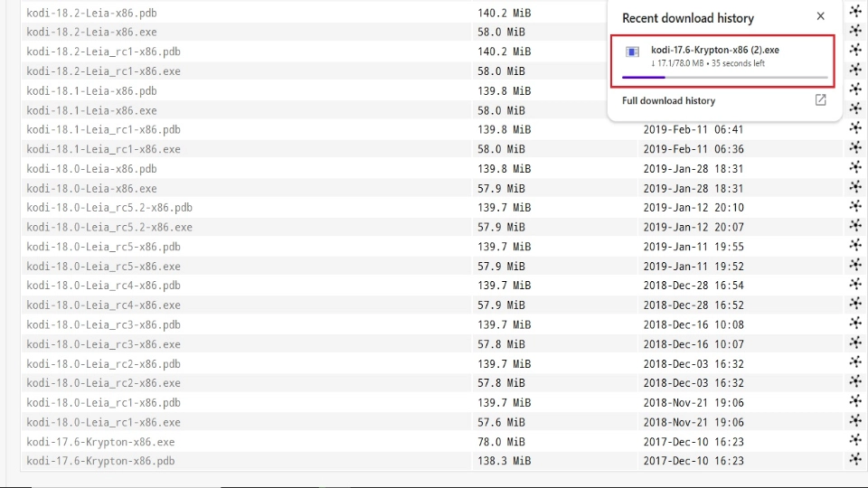The height and width of the screenshot is (488, 868).
Task: Click mirrors icon for kodi-18.0-Leia_rc4-x86.pdb row
Action: pos(856,284)
